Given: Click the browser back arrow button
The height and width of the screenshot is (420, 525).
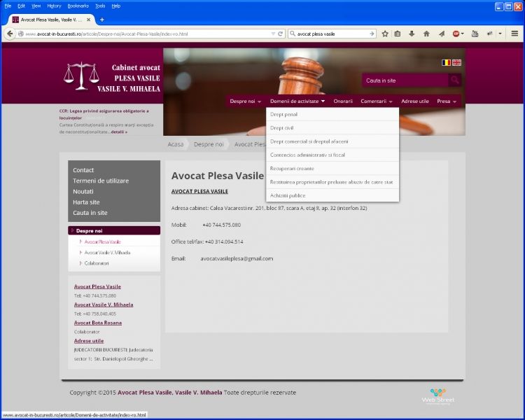Looking at the screenshot, I should 10,34.
